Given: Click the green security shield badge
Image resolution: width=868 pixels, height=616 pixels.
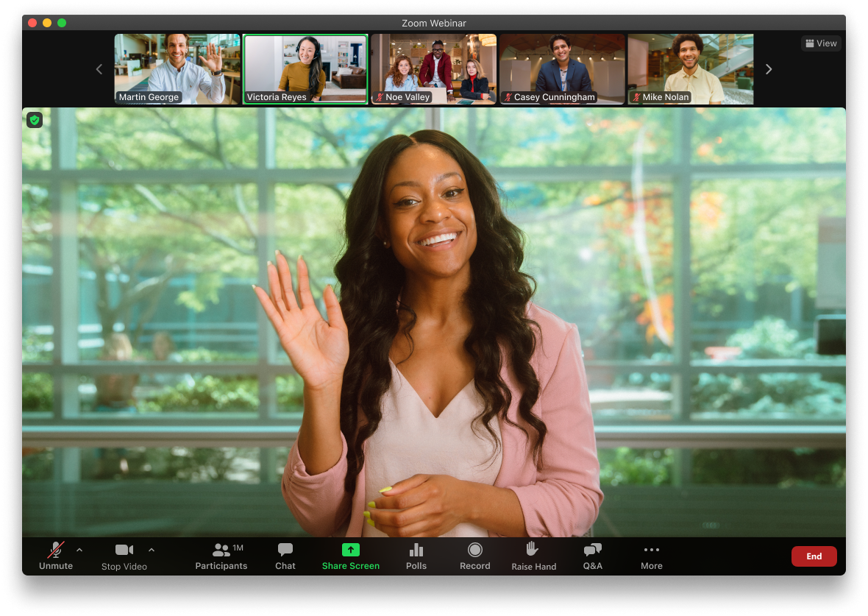Looking at the screenshot, I should pos(35,119).
